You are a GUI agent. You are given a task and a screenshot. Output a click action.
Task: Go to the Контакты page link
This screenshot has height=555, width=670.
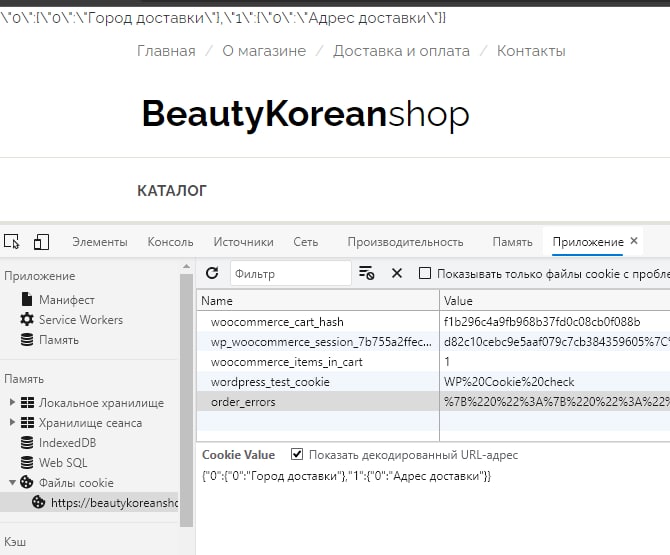tap(530, 51)
